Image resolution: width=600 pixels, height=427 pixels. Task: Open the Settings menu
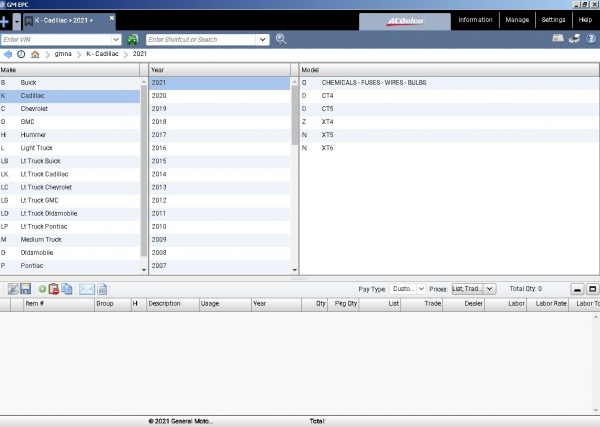click(x=553, y=20)
